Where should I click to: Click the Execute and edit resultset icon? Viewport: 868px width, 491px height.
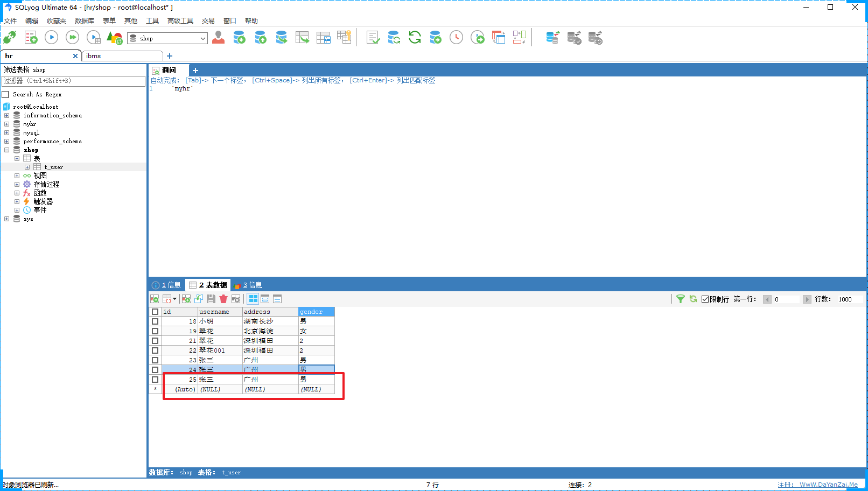(x=94, y=38)
